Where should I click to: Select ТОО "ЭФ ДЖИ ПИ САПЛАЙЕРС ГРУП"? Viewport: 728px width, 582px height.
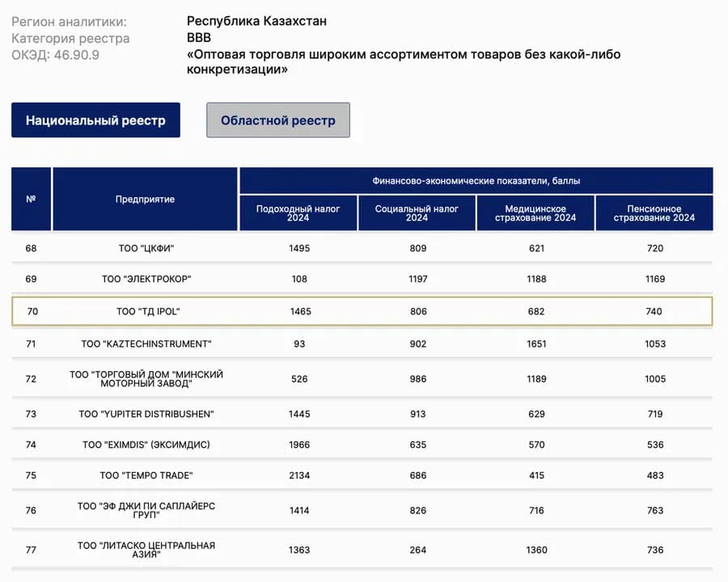click(146, 510)
